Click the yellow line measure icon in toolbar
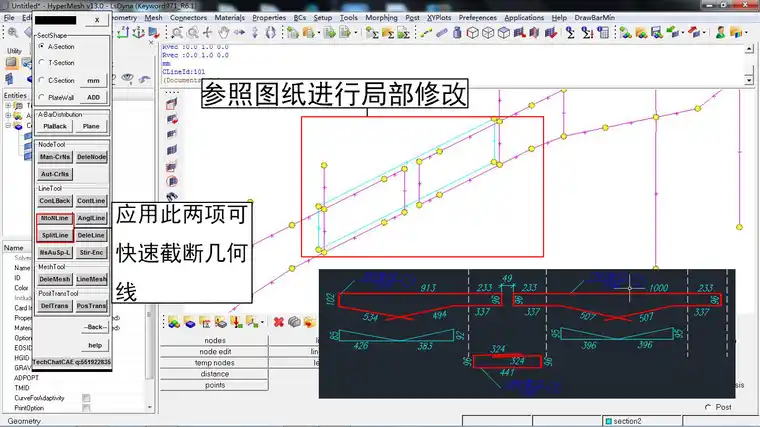This screenshot has width=760, height=427. click(x=426, y=32)
